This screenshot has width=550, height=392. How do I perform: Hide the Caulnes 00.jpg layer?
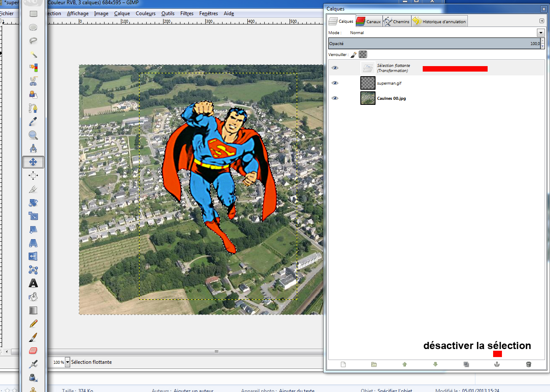click(x=335, y=98)
